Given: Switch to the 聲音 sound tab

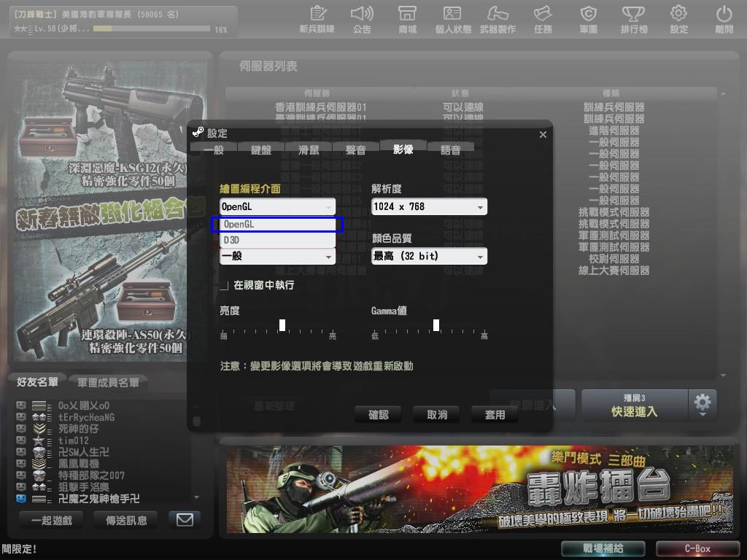Looking at the screenshot, I should click(356, 150).
